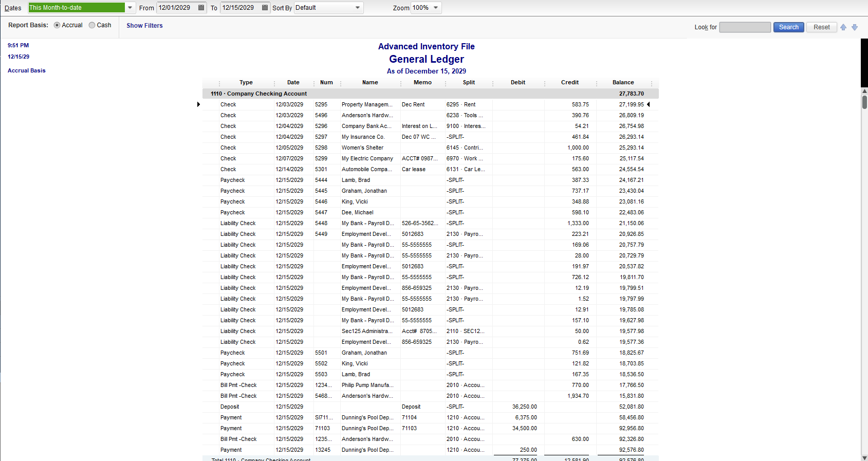Click the scrollbar down arrow
Screen dimensions: 868x461
click(x=864, y=457)
